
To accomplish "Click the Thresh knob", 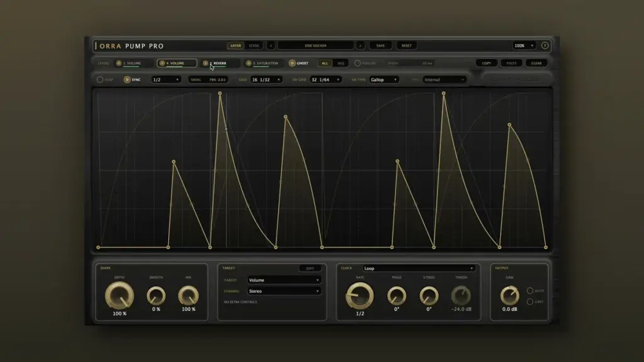I will 461,295.
